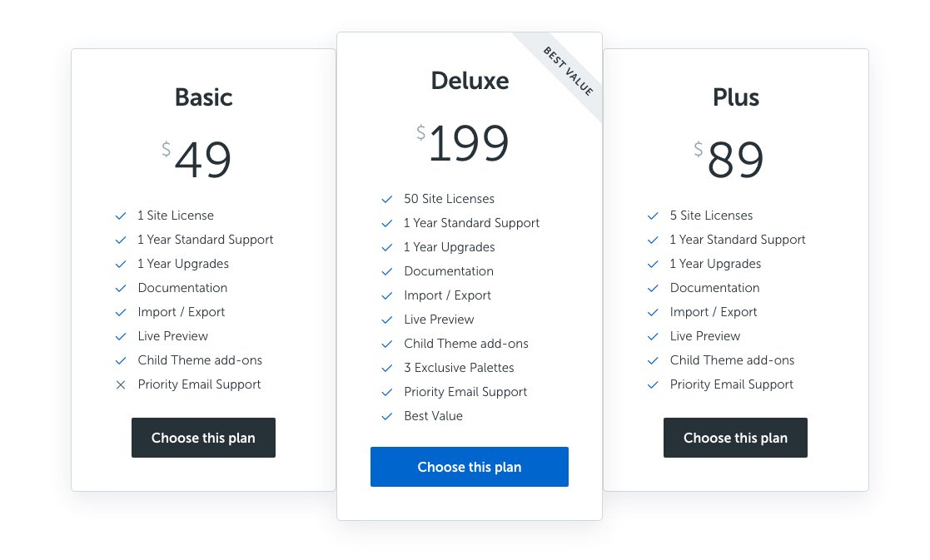Image resolution: width=930 pixels, height=560 pixels.
Task: Click the Plus plan title
Action: coord(735,97)
